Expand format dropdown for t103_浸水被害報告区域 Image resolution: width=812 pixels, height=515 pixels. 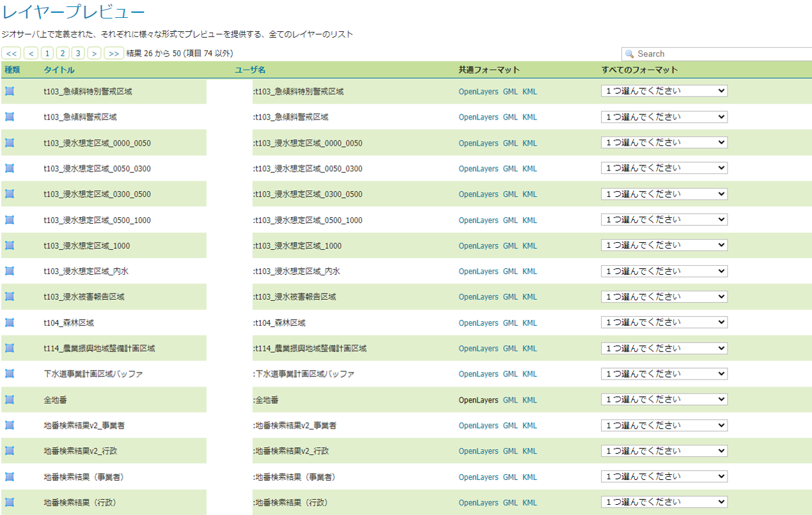(664, 296)
